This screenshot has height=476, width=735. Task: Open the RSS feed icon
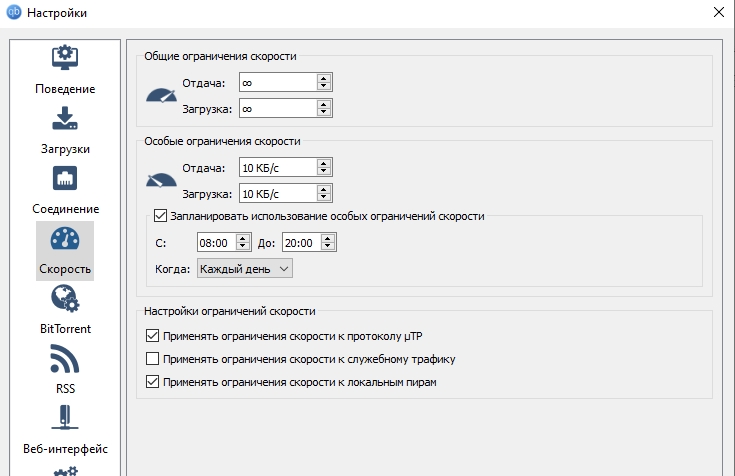pos(65,359)
